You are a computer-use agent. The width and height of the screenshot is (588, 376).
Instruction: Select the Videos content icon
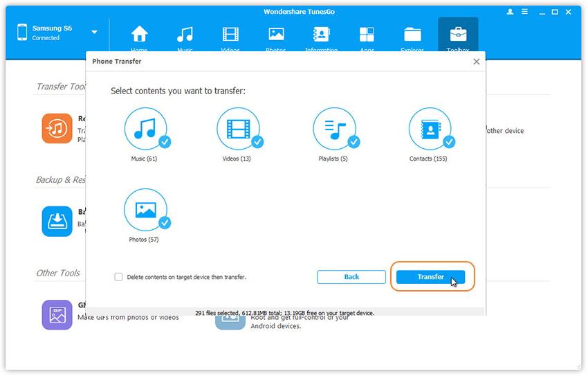[238, 129]
